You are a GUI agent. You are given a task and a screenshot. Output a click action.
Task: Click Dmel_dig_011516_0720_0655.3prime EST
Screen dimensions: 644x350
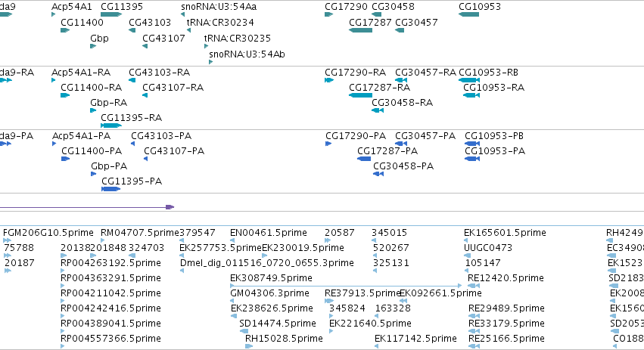coord(267,263)
